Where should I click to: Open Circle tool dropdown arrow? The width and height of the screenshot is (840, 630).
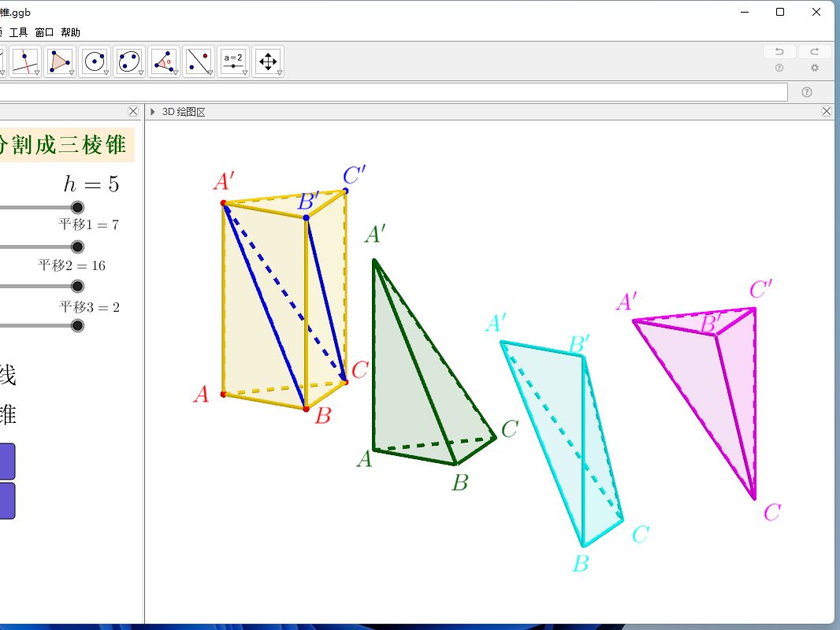[106, 72]
